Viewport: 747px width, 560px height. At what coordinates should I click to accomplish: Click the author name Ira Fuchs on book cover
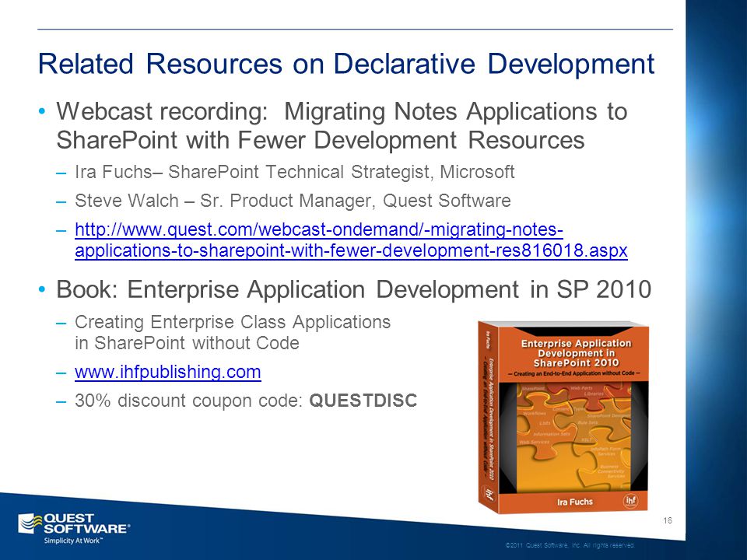574,502
